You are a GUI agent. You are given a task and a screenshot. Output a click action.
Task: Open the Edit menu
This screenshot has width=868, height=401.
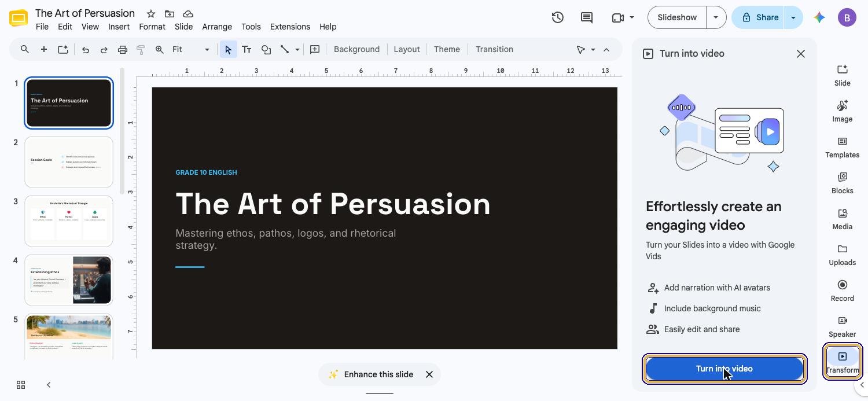coord(65,27)
